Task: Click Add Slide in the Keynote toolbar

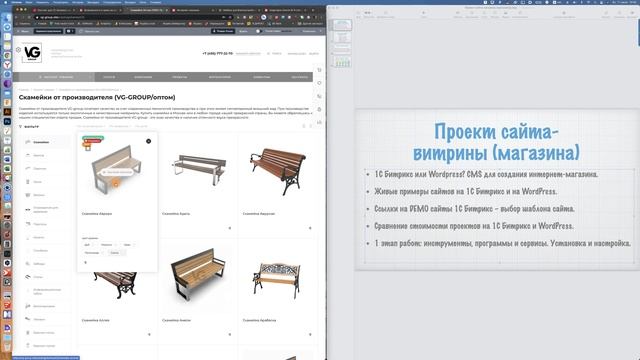Action: tap(385, 14)
